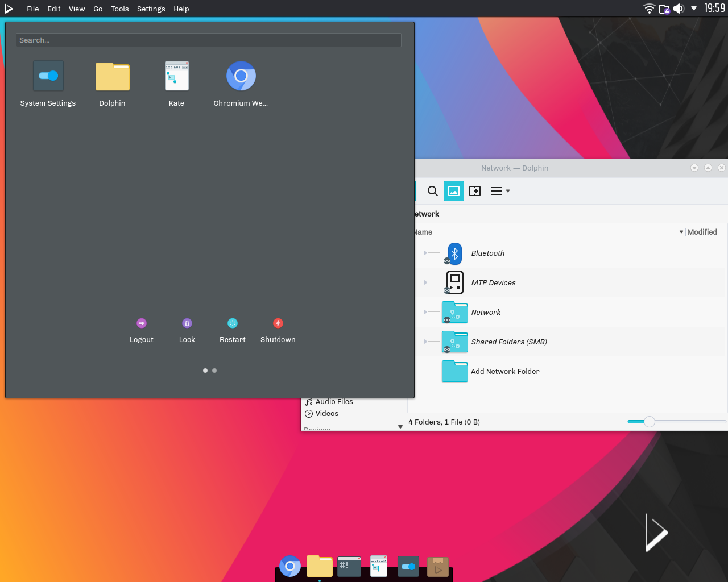Open Kate from the launcher grid
This screenshot has height=582, width=728.
click(176, 84)
